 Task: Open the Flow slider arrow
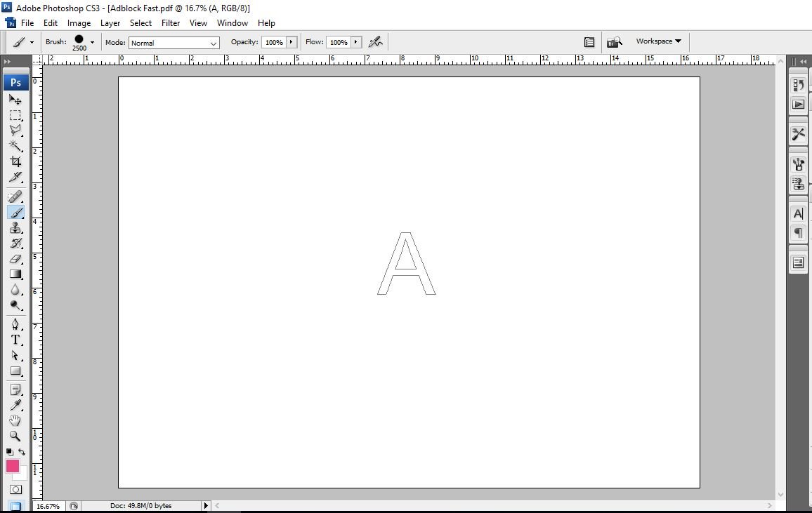click(356, 42)
